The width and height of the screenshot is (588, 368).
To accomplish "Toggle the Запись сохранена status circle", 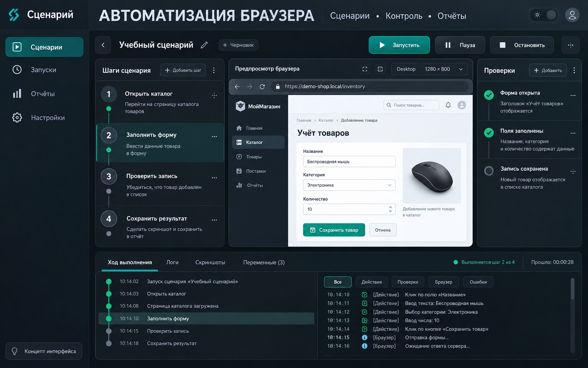I will pos(489,171).
